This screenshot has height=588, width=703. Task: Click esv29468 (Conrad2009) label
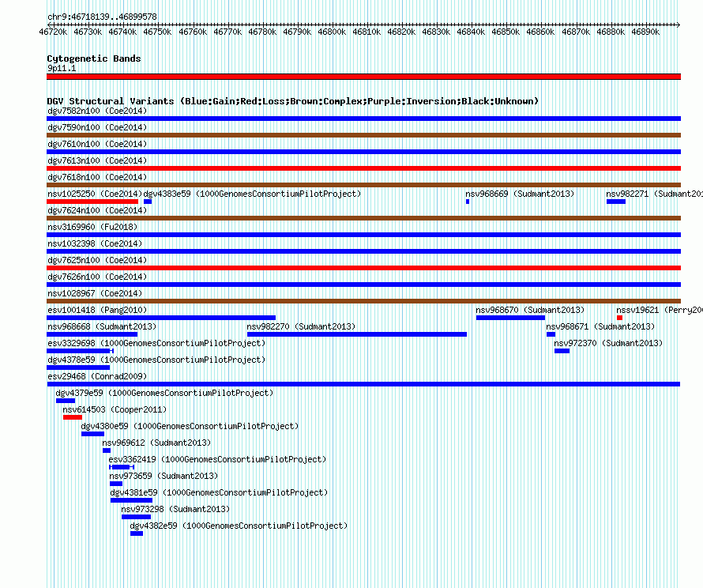point(97,376)
